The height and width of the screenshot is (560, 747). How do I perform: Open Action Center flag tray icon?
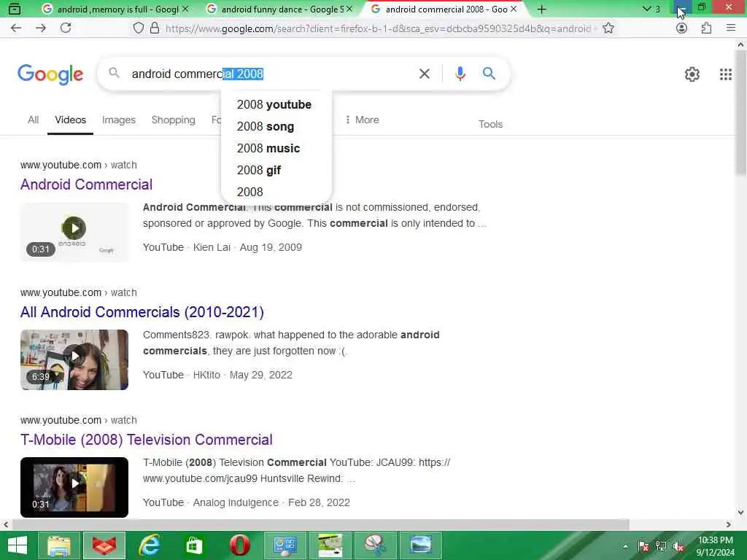pos(643,546)
